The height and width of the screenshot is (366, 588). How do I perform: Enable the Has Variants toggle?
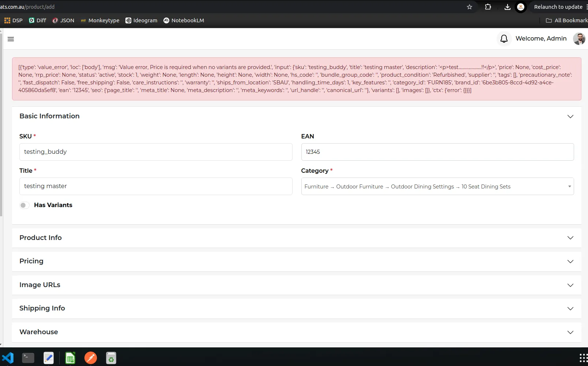tap(24, 205)
